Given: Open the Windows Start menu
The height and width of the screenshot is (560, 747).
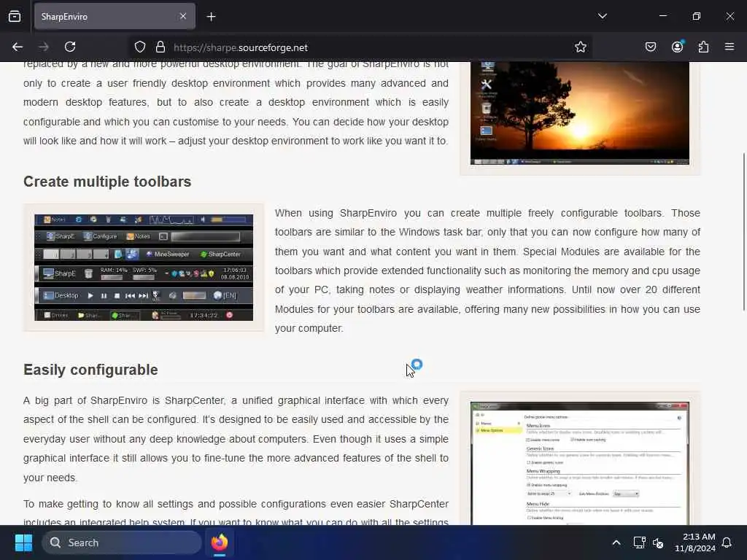Looking at the screenshot, I should click(23, 542).
